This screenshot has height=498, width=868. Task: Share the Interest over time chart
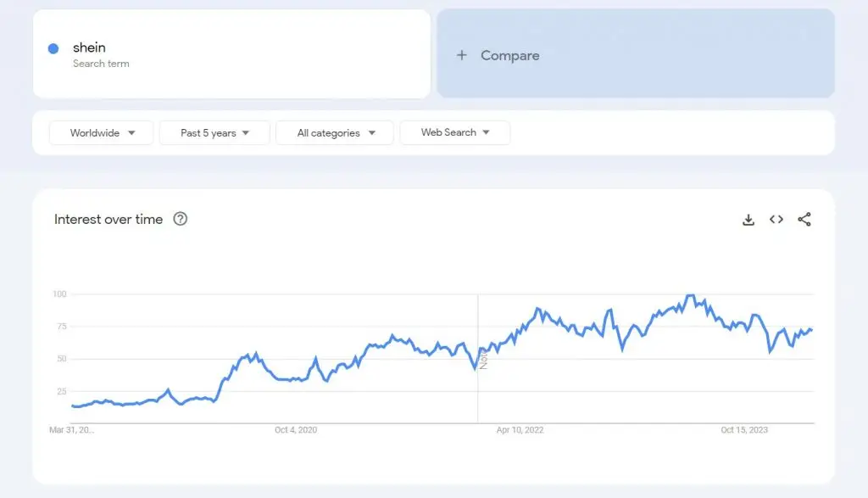click(804, 220)
